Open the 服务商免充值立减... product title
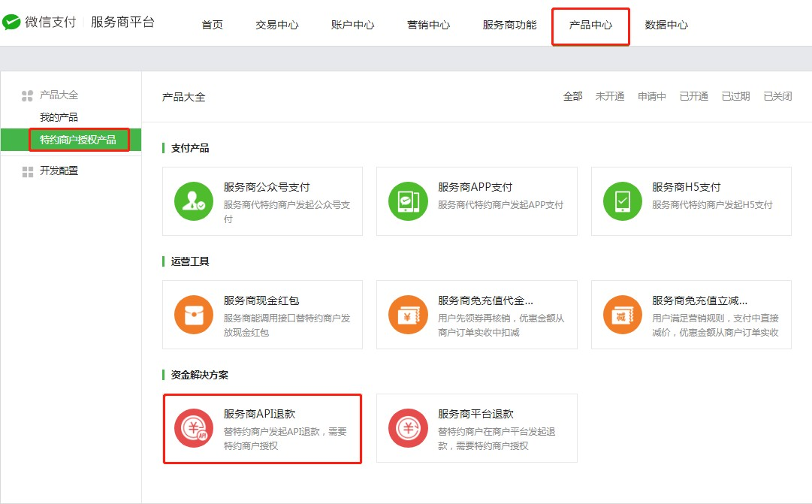The height and width of the screenshot is (504, 812). (x=699, y=300)
